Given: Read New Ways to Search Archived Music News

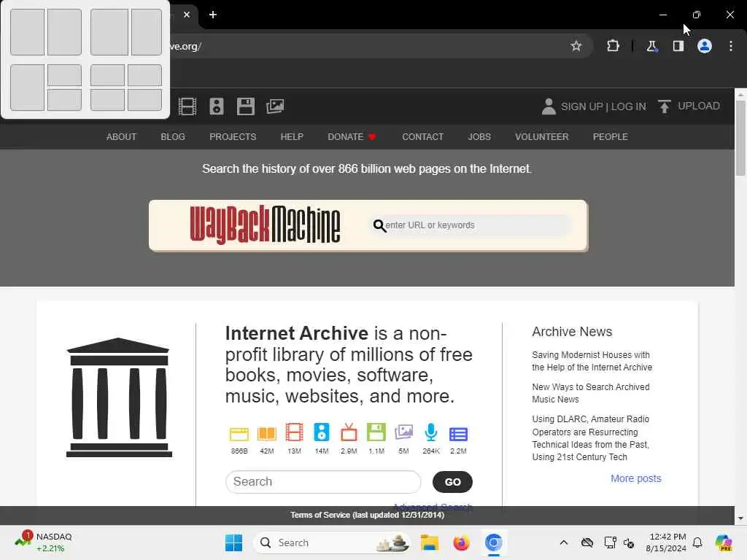Looking at the screenshot, I should (591, 393).
